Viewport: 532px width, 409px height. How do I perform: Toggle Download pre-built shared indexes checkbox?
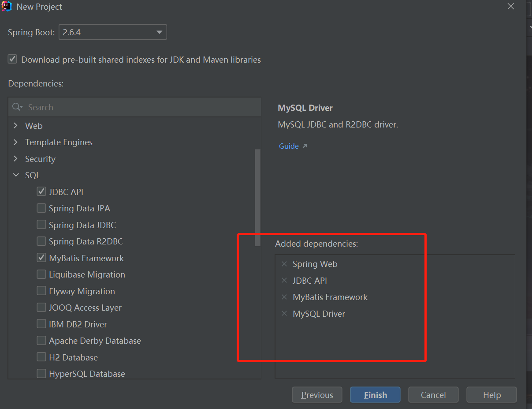coord(12,59)
